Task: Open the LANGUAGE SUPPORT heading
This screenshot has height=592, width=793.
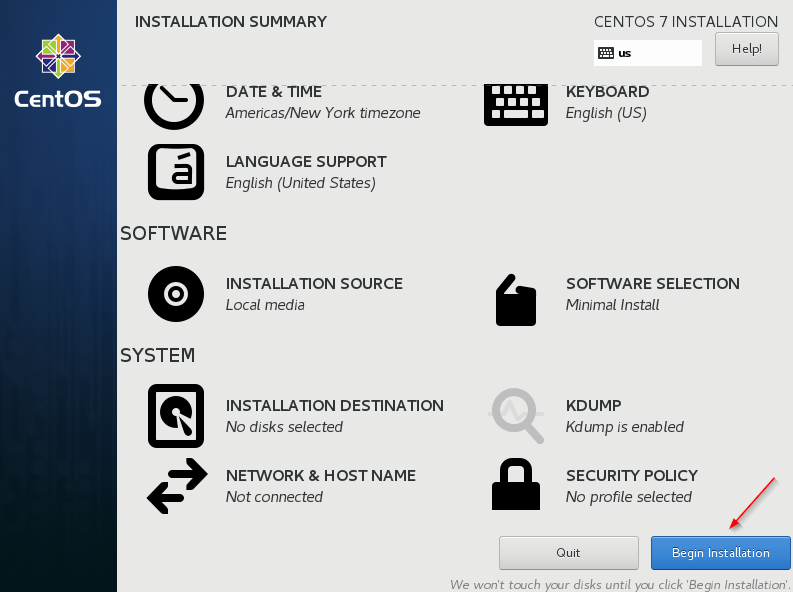Action: (x=306, y=162)
